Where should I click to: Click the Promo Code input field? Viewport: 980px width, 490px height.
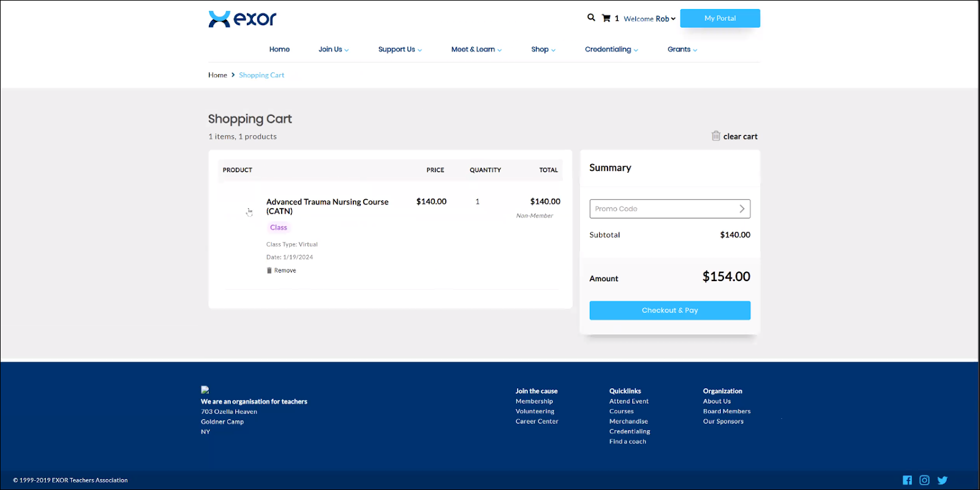coord(663,209)
